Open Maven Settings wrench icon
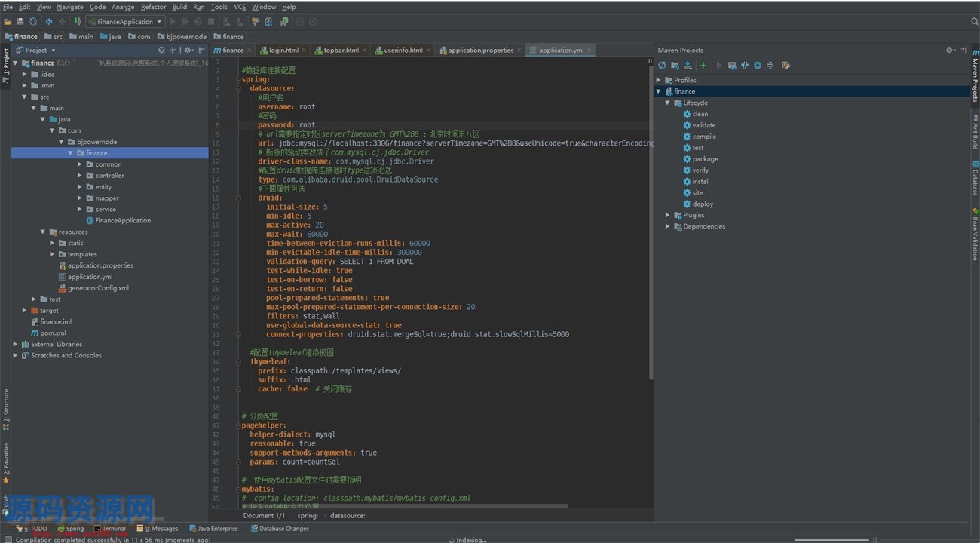This screenshot has width=980, height=543. [x=786, y=66]
